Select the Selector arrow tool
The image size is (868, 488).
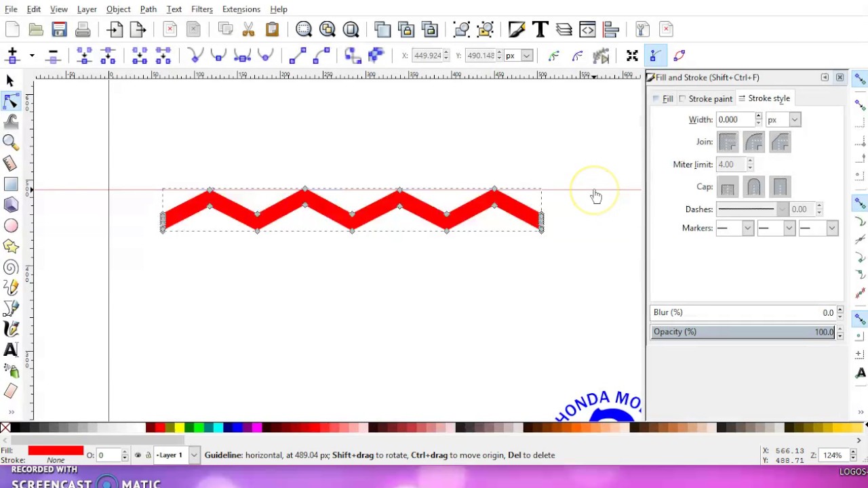point(10,81)
